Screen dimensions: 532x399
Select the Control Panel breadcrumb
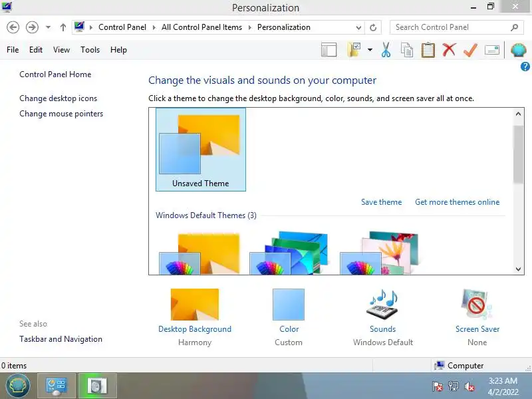pyautogui.click(x=122, y=27)
